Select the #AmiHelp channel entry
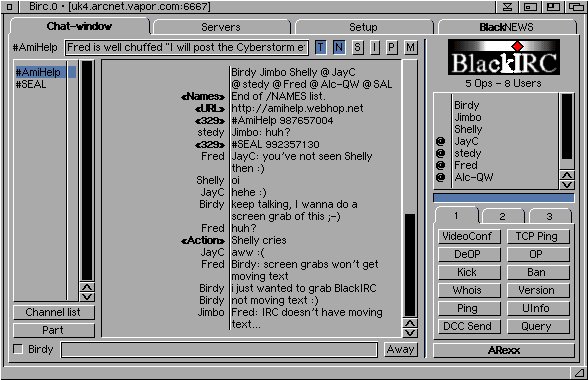 [x=45, y=72]
